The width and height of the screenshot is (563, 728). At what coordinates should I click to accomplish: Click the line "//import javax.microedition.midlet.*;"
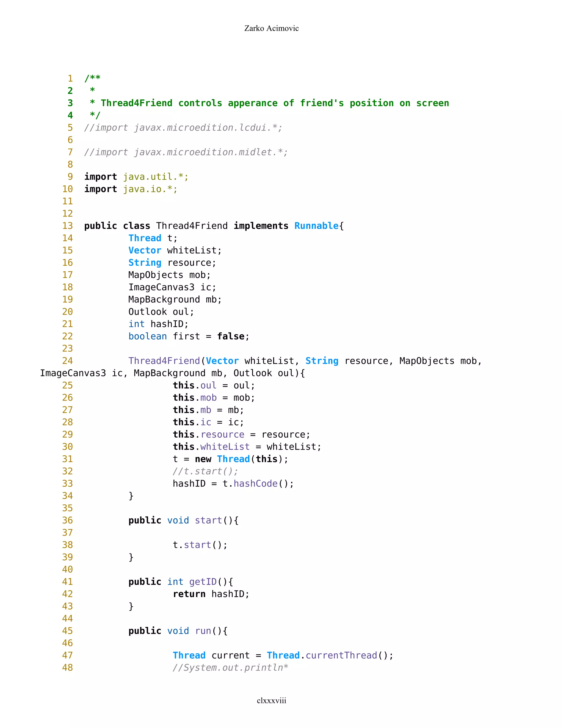[x=186, y=152]
